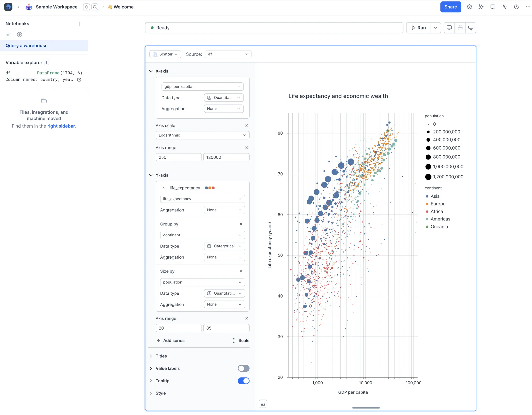Image resolution: width=532 pixels, height=415 pixels.
Task: Click the X-axis range minimum field 250
Action: coord(178,157)
